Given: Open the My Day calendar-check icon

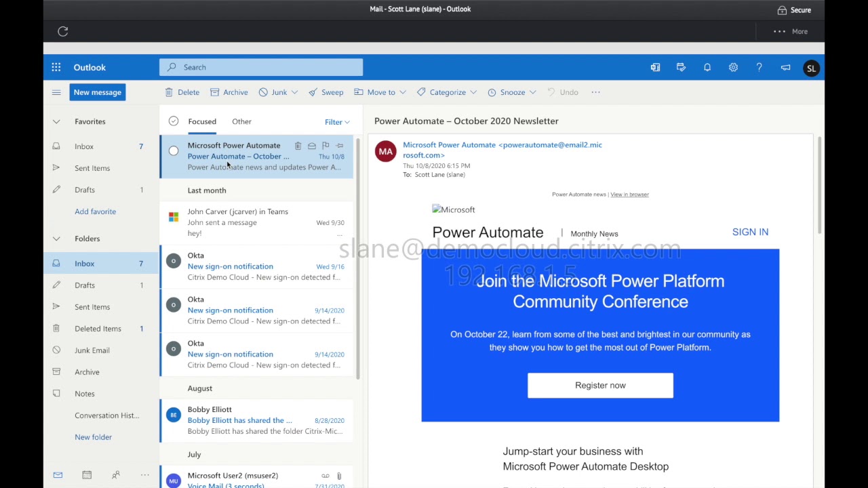Looking at the screenshot, I should pos(681,68).
